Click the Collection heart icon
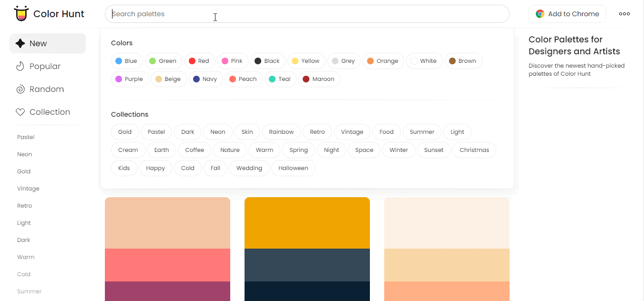Image resolution: width=644 pixels, height=301 pixels. click(20, 112)
